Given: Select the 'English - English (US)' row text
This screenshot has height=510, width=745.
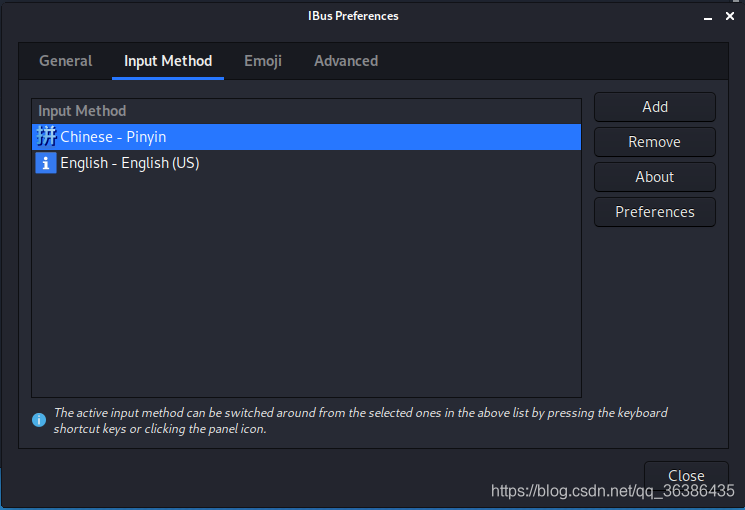Looking at the screenshot, I should (x=130, y=163).
